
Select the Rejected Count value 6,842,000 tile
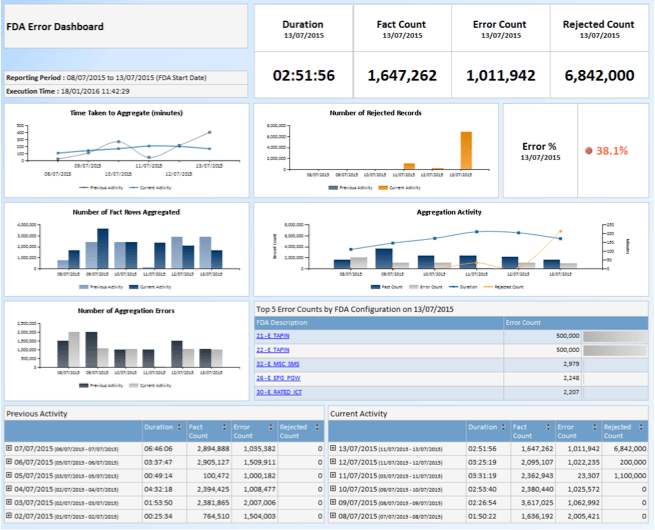tap(599, 75)
